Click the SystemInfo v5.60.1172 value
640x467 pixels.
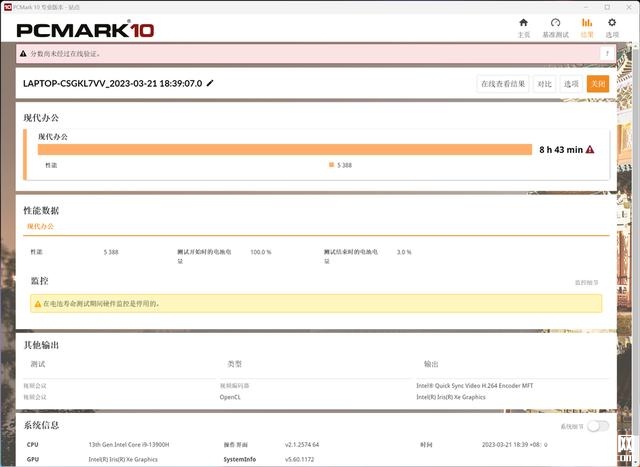300,459
